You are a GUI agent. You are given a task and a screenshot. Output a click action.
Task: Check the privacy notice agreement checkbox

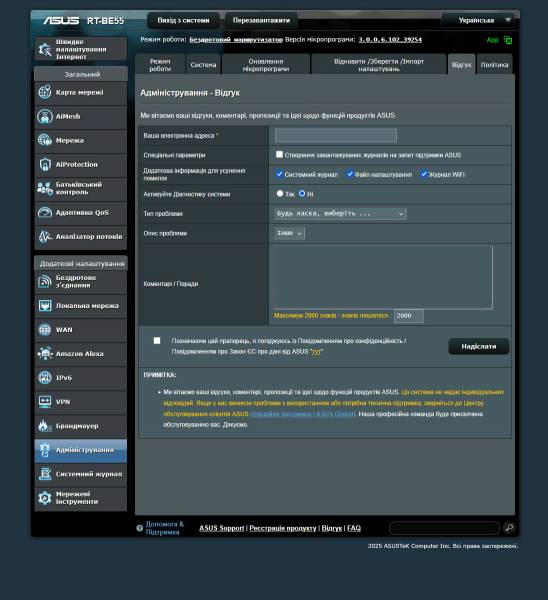[157, 341]
